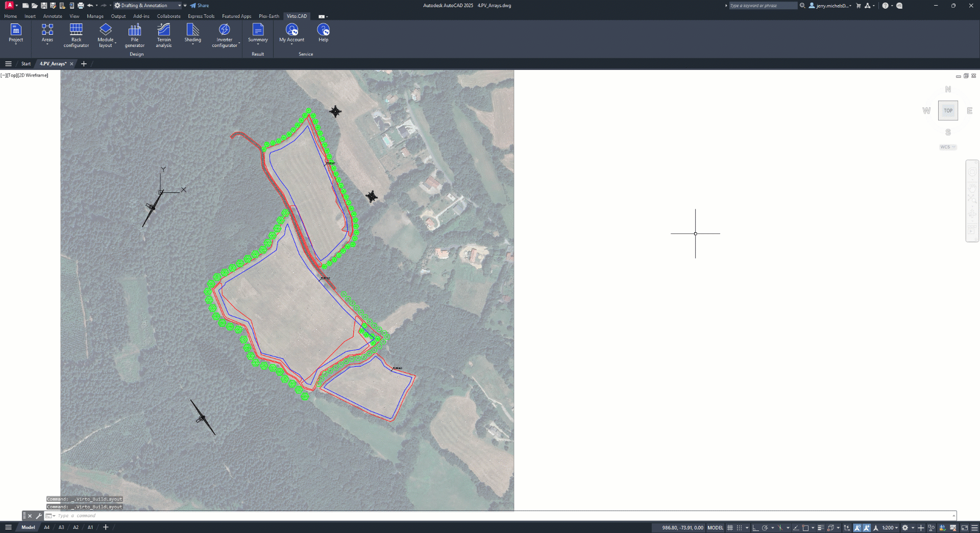This screenshot has height=533, width=980.
Task: Open the Project tool in Virto.CAD ribbon
Action: pos(16,34)
